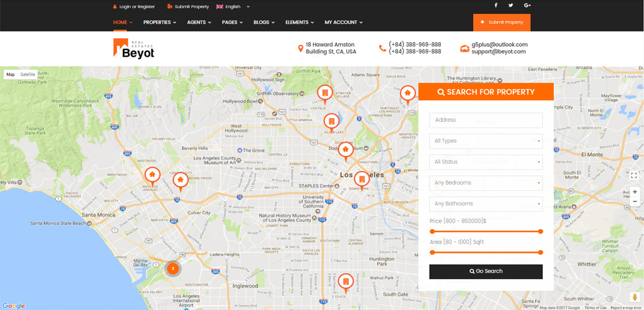Image resolution: width=644 pixels, height=310 pixels.
Task: Open the English language dropdown
Action: click(x=233, y=7)
